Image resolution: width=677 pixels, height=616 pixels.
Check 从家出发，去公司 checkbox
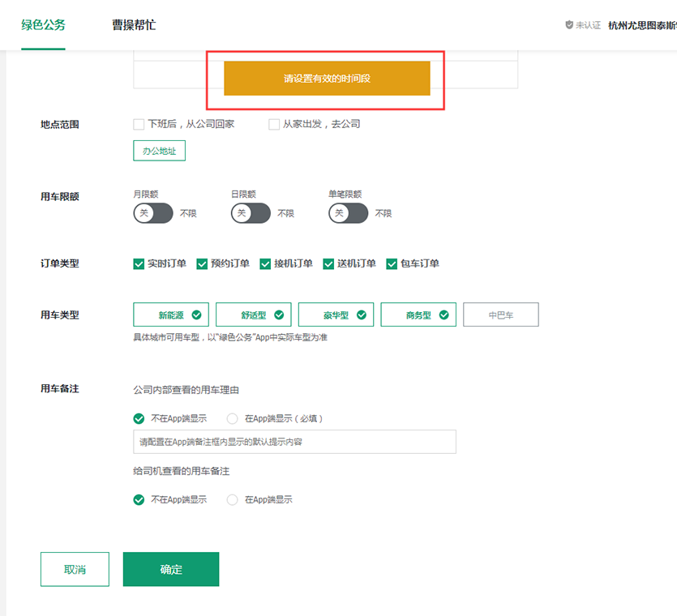click(x=274, y=124)
